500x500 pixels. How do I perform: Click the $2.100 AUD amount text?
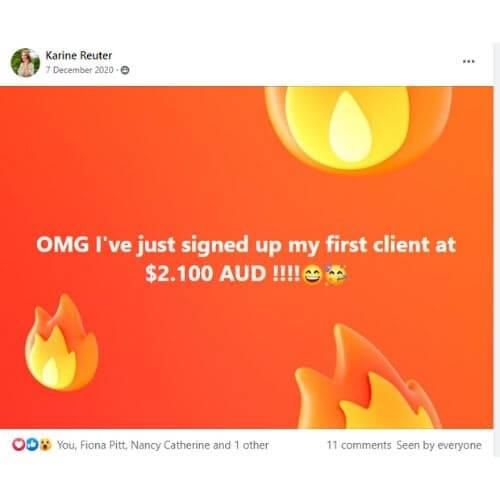pos(205,274)
